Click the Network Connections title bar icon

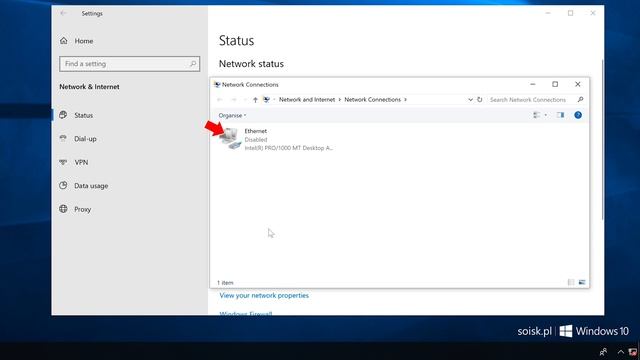tap(217, 84)
